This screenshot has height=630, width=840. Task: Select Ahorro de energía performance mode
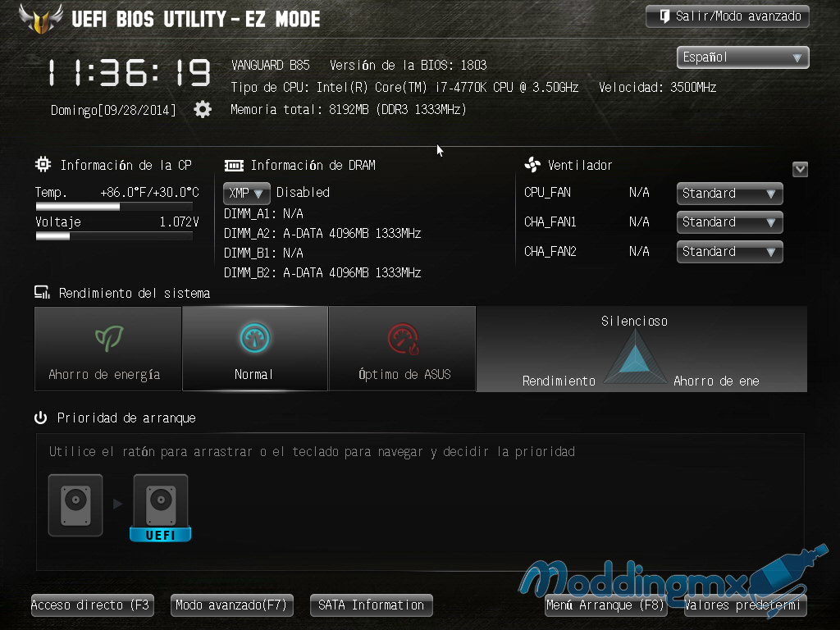pos(108,349)
